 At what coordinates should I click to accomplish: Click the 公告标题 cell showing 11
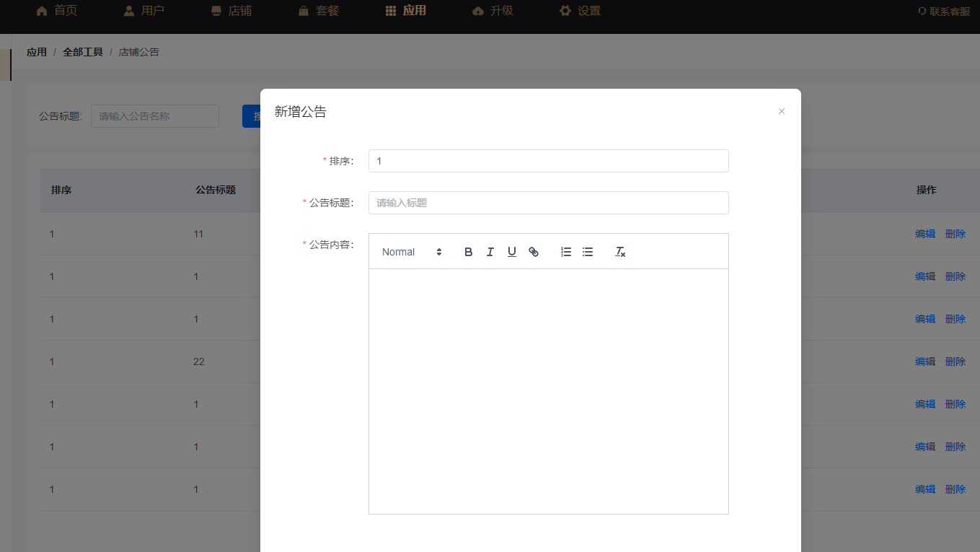tap(199, 234)
